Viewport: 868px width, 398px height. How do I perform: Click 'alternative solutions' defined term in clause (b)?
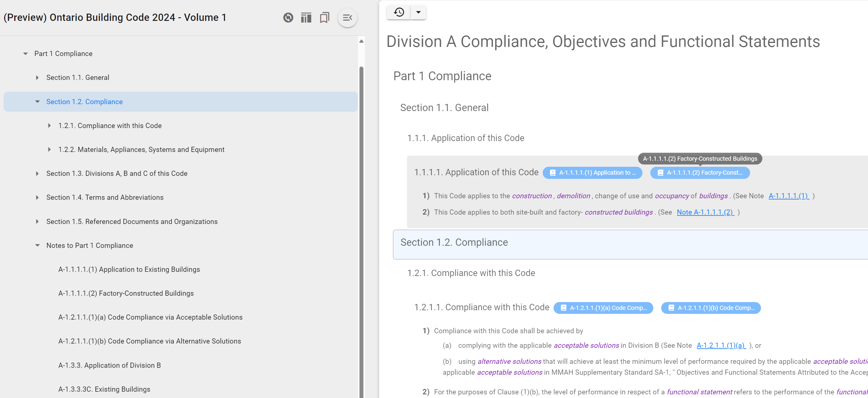pyautogui.click(x=509, y=362)
